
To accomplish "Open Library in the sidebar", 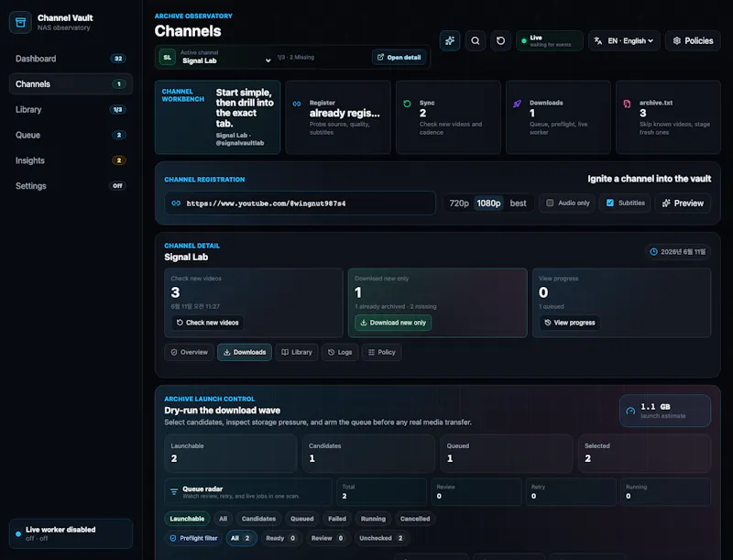I will [71, 109].
